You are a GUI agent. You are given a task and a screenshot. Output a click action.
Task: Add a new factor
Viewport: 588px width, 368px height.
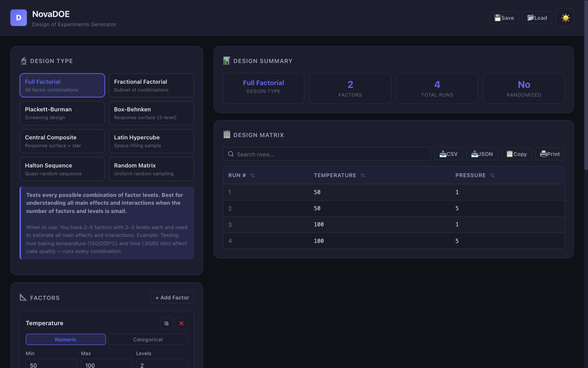pyautogui.click(x=172, y=298)
